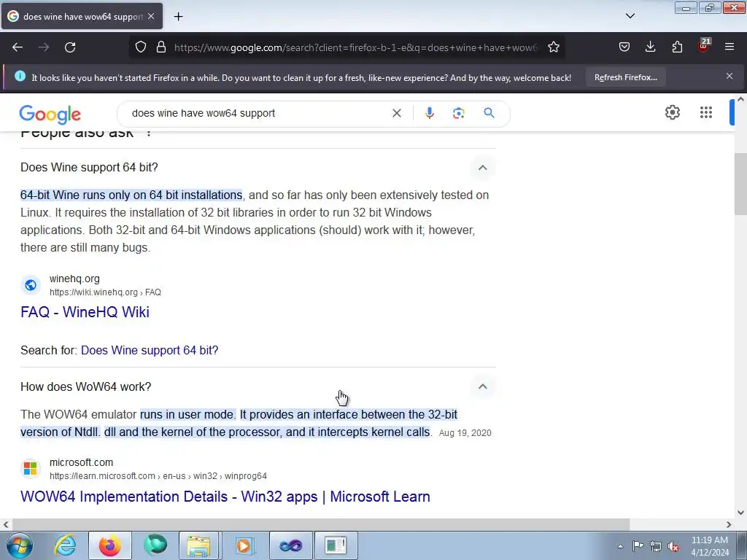Open the Google apps grid

coord(706,112)
